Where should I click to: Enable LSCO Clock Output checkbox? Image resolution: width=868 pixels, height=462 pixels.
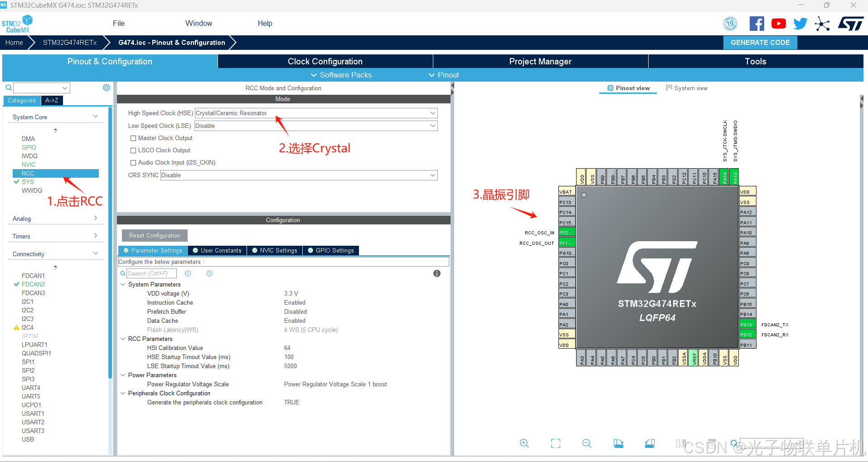click(133, 151)
